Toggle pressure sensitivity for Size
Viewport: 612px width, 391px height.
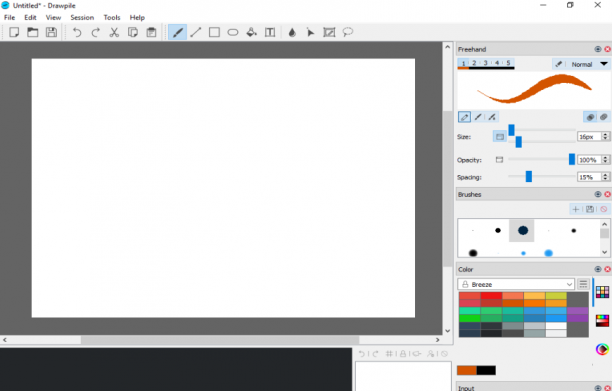500,137
